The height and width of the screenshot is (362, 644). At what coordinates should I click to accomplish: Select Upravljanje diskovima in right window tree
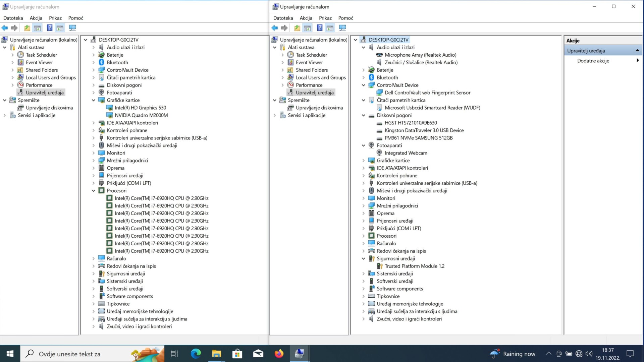319,108
